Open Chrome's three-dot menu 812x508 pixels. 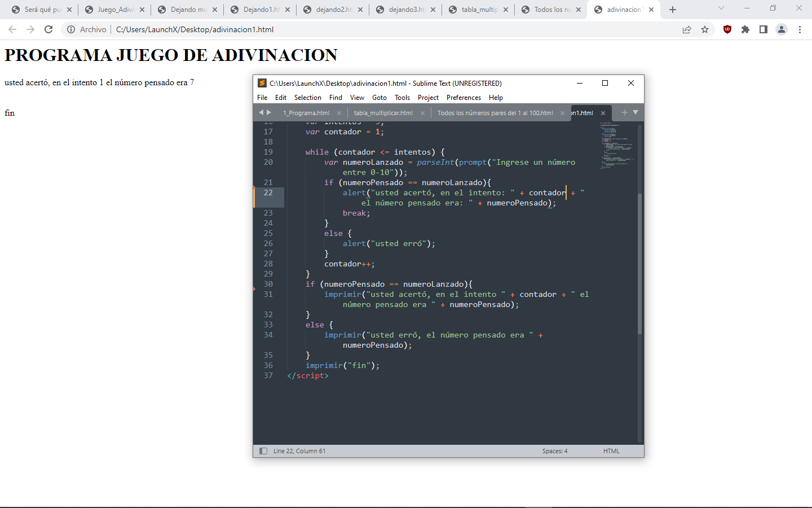click(800, 29)
